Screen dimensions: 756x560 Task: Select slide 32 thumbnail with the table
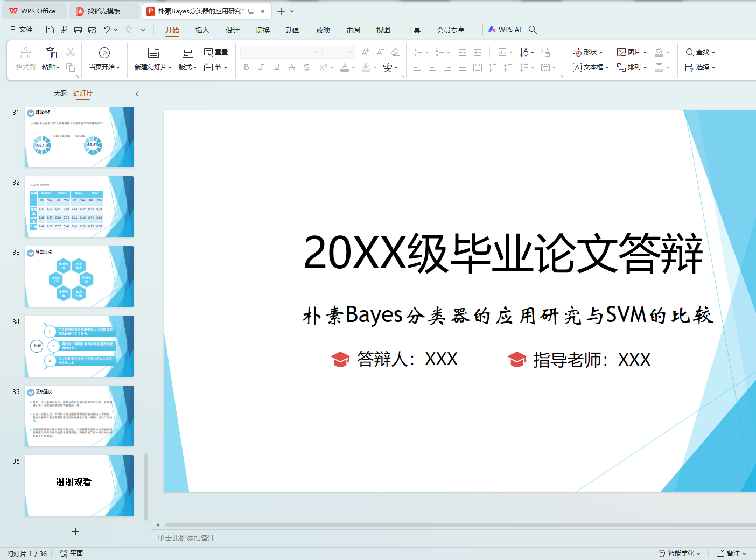coord(79,207)
